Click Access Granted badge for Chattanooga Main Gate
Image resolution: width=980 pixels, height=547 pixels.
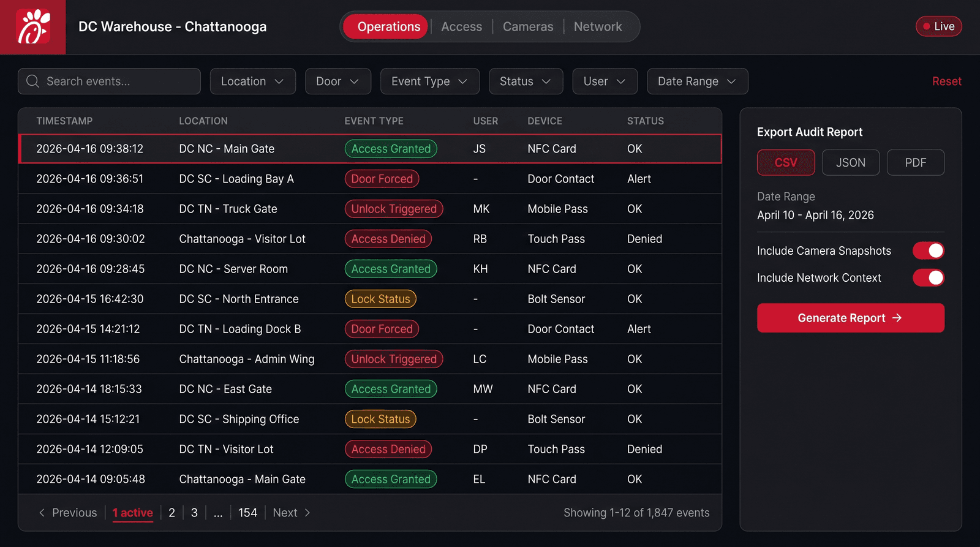tap(391, 479)
